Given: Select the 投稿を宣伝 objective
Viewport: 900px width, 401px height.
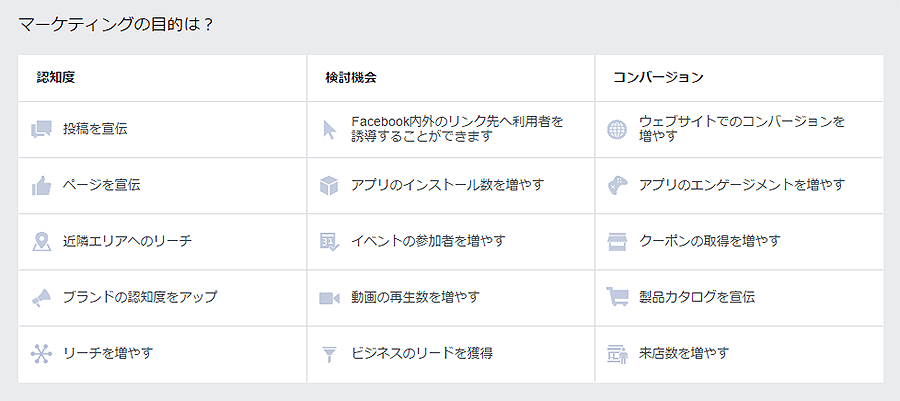Looking at the screenshot, I should (x=162, y=130).
